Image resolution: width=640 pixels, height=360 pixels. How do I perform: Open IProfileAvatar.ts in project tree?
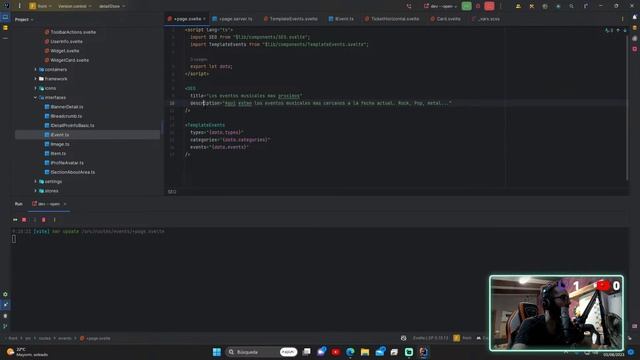click(x=67, y=163)
